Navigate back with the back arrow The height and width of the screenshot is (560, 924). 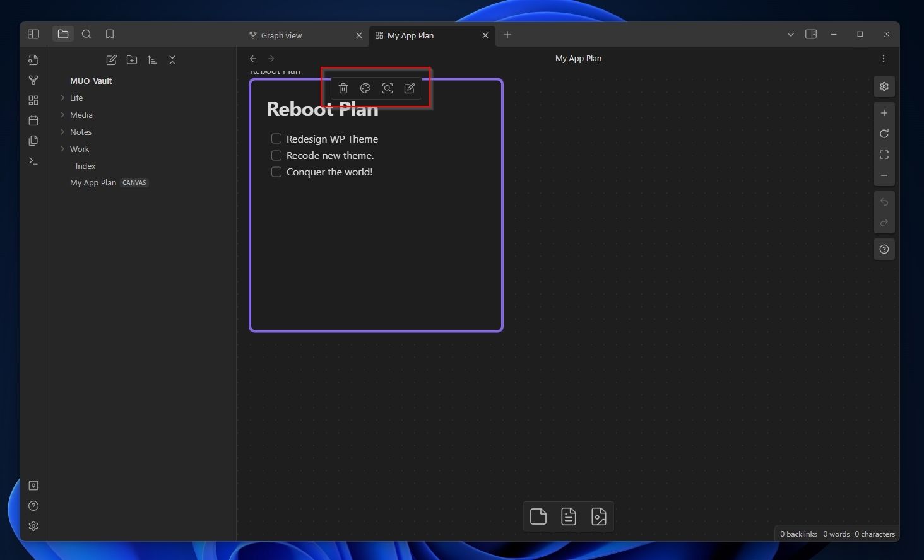(x=252, y=58)
